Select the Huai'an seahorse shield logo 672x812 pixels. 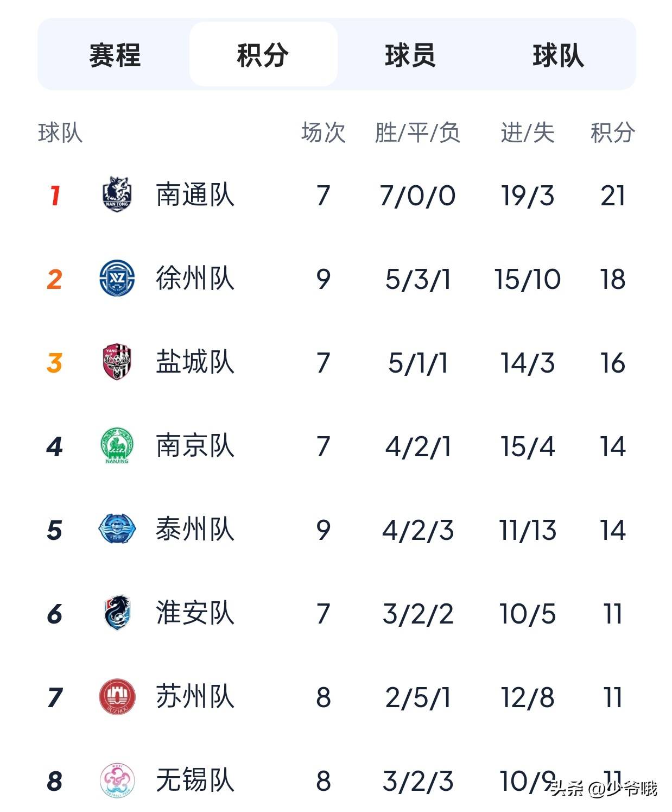(x=117, y=613)
